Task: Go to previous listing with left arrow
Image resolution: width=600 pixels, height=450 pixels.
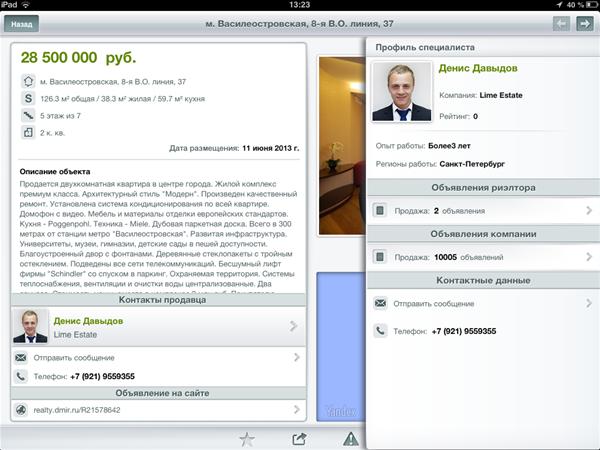Action: pyautogui.click(x=561, y=24)
